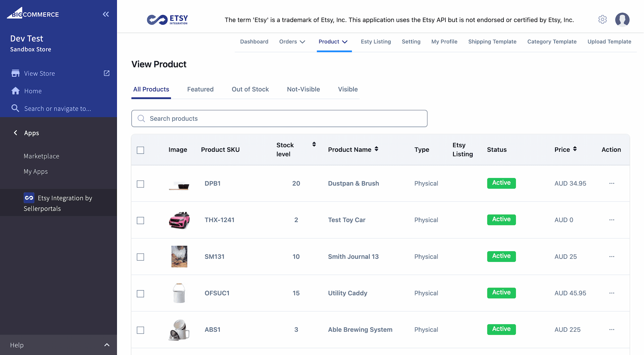
Task: Open the Smith Journal 13 product link
Action: pyautogui.click(x=353, y=257)
